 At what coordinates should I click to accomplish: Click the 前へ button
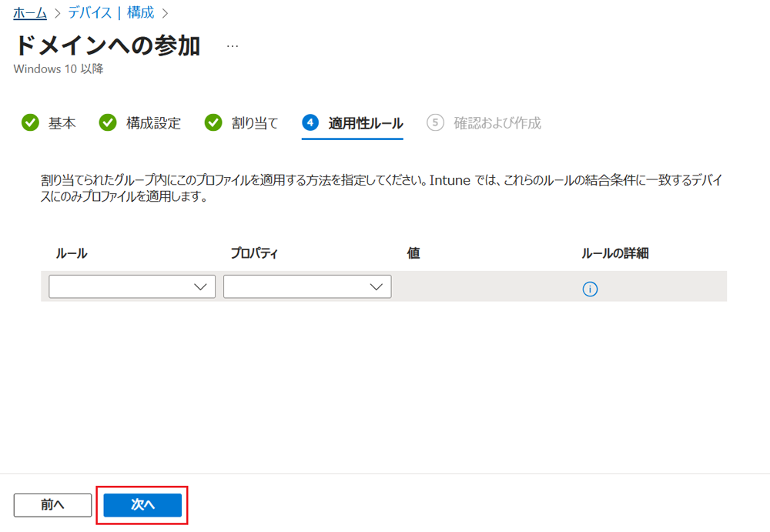(52, 505)
